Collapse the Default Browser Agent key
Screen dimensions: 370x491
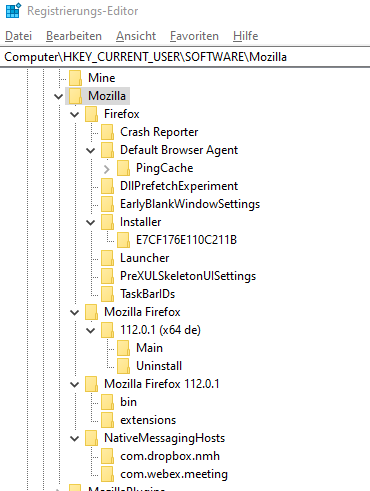90,151
